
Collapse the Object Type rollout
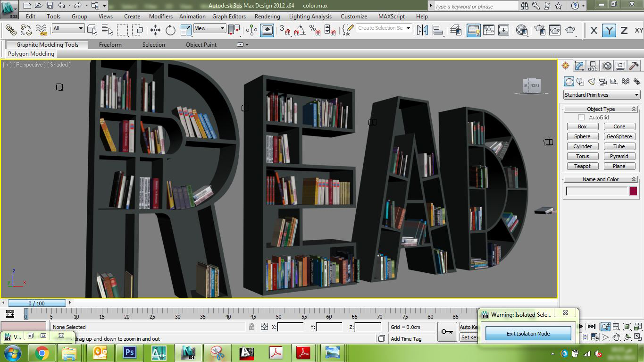point(601,109)
